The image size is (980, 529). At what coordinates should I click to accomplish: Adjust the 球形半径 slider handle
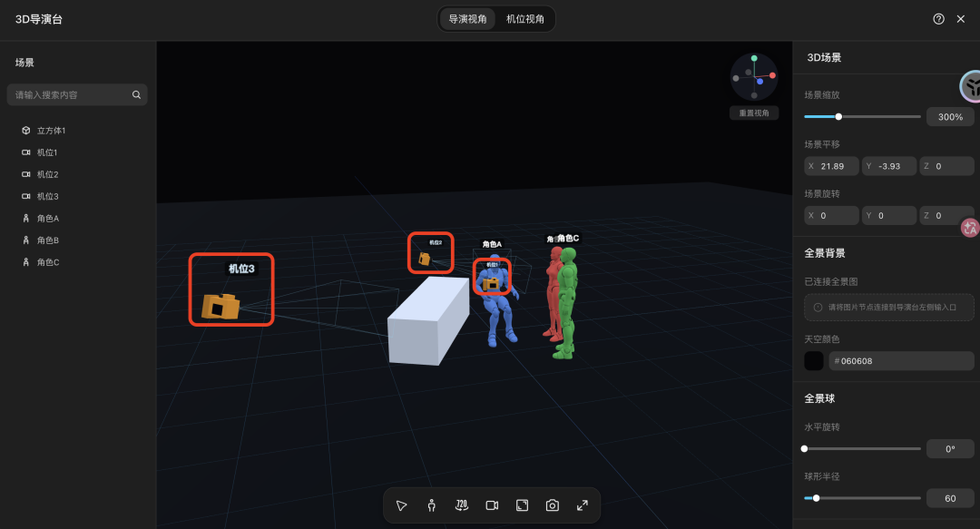817,498
